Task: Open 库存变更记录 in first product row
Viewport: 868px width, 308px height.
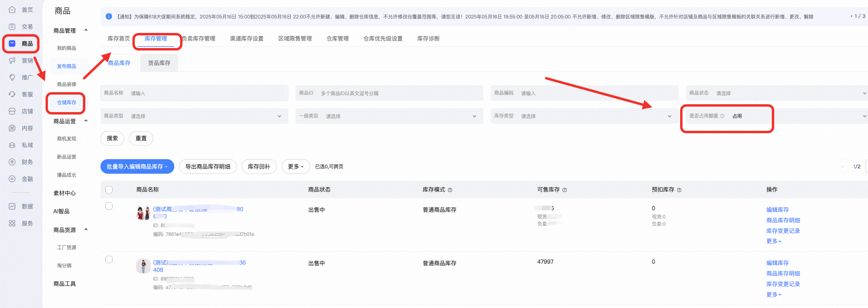Action: tap(783, 231)
